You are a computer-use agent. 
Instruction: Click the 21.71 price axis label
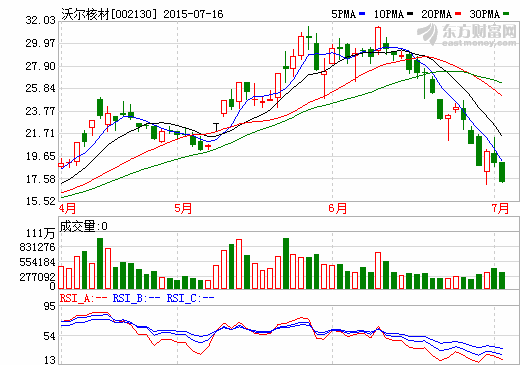pos(40,133)
